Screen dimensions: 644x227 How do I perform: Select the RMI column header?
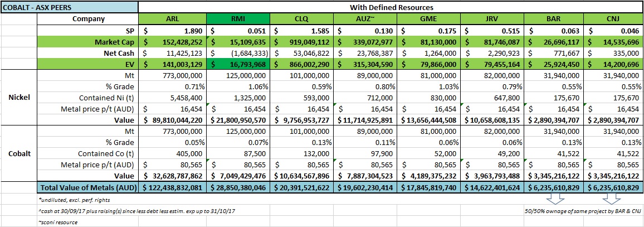(239, 19)
